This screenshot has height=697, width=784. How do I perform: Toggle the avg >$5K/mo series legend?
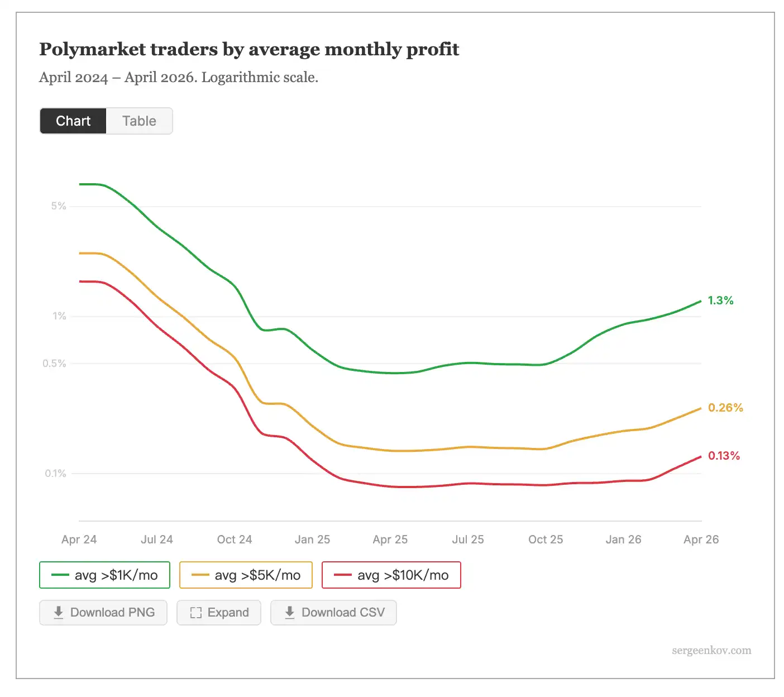click(246, 575)
